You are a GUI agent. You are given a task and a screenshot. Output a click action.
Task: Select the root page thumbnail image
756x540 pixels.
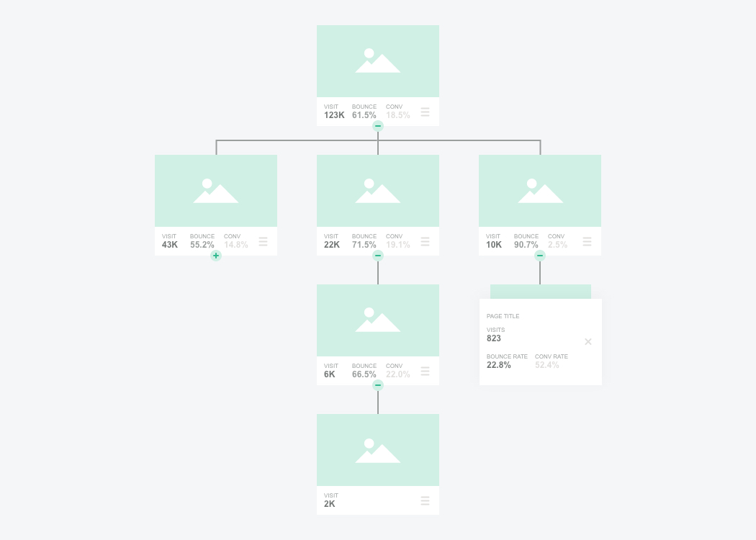tap(378, 61)
